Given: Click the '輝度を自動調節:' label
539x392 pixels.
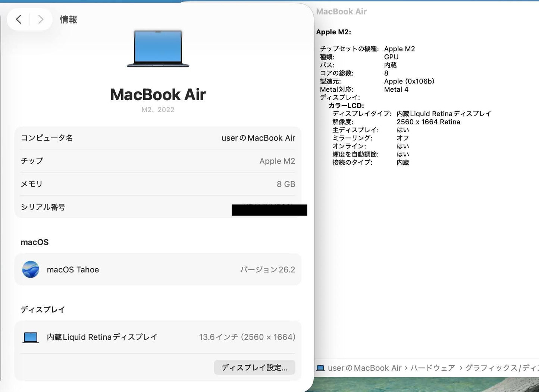Looking at the screenshot, I should point(355,154).
